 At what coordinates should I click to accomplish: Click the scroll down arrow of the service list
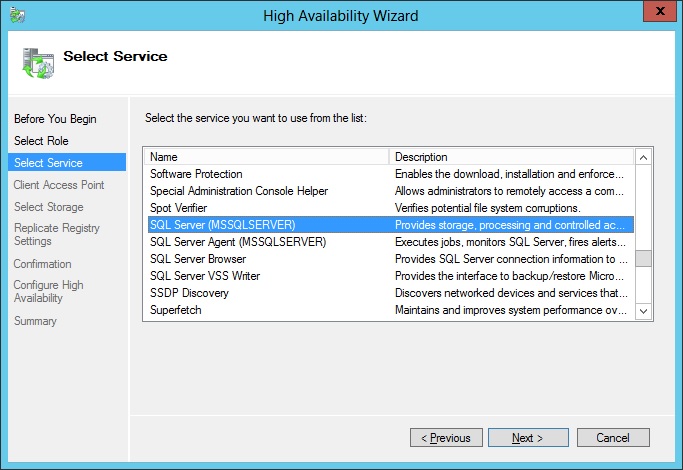(643, 311)
